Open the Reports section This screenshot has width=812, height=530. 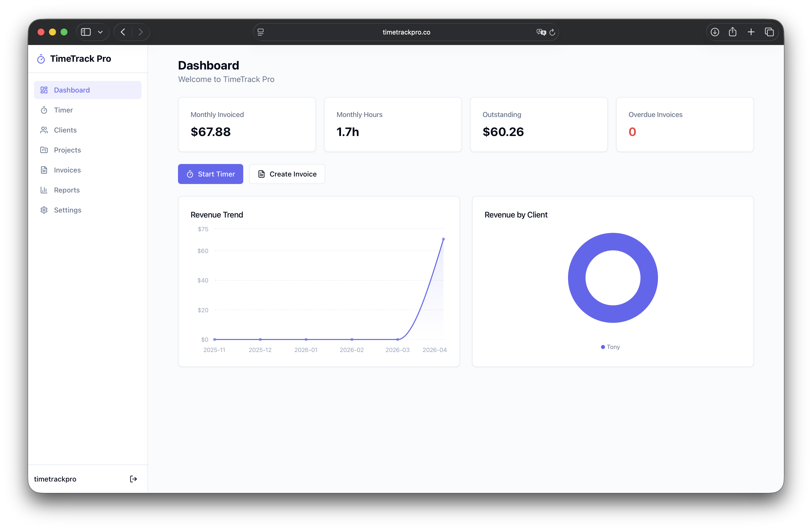66,190
